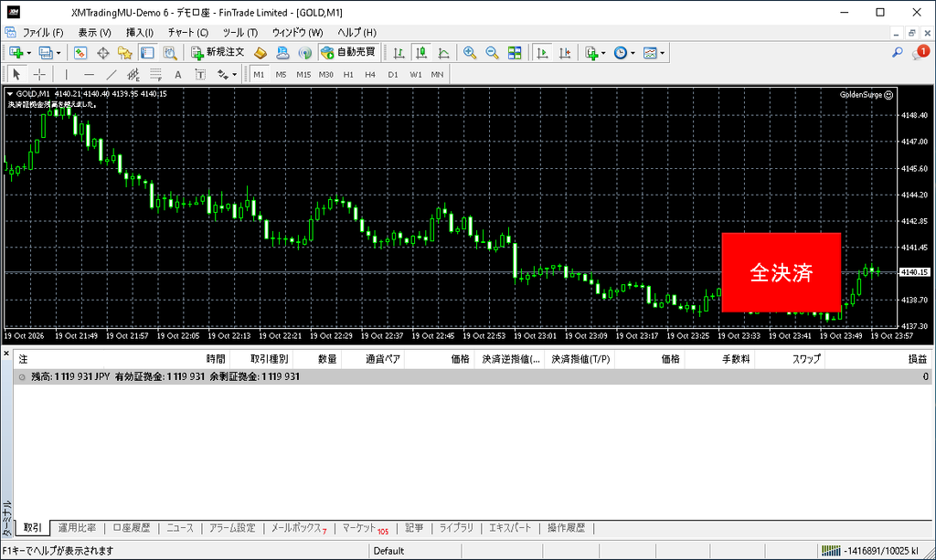
Task: Select the text tool A
Action: click(x=178, y=75)
